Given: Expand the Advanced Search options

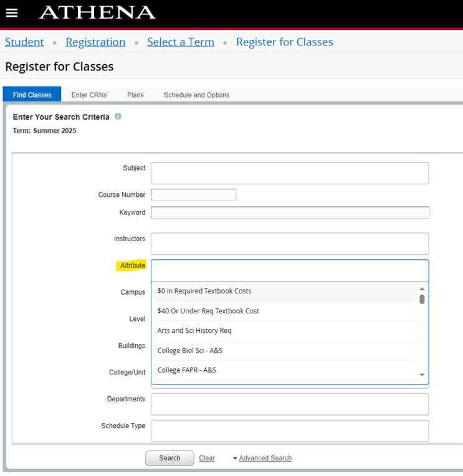Looking at the screenshot, I should 264,458.
